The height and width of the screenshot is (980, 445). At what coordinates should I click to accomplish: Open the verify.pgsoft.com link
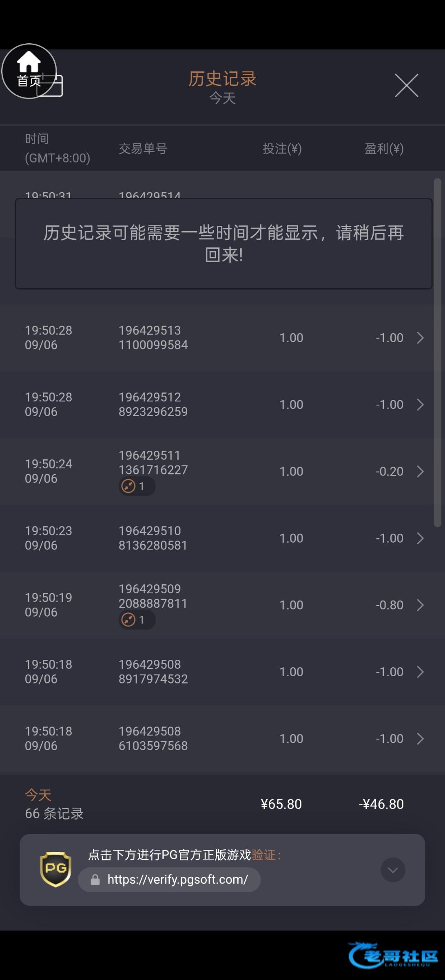coord(177,880)
